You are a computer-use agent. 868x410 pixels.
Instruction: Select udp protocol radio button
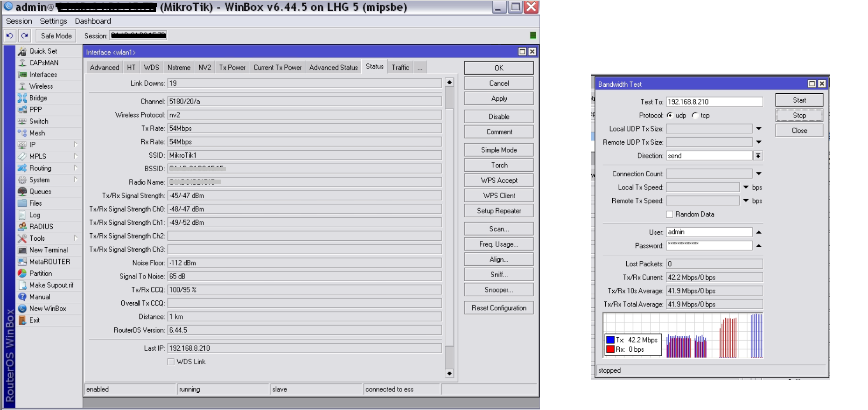tap(670, 115)
